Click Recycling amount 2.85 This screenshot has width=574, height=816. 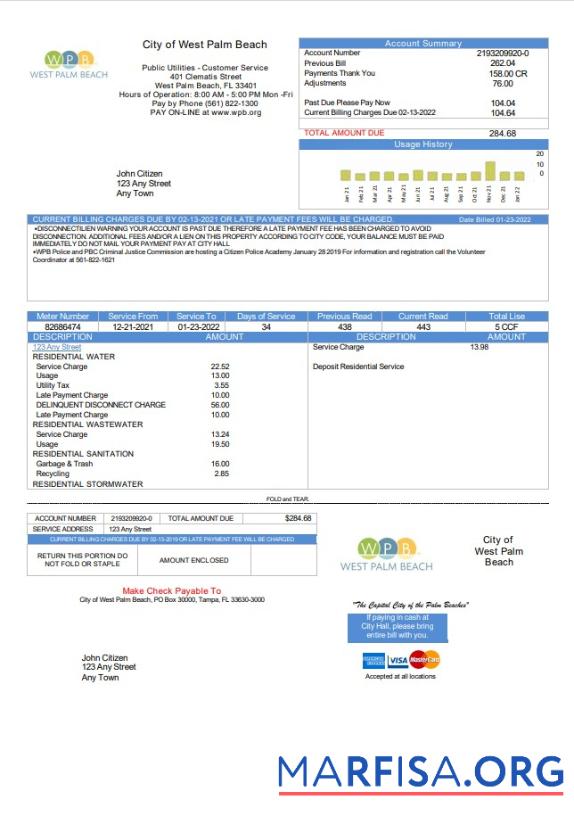(222, 474)
